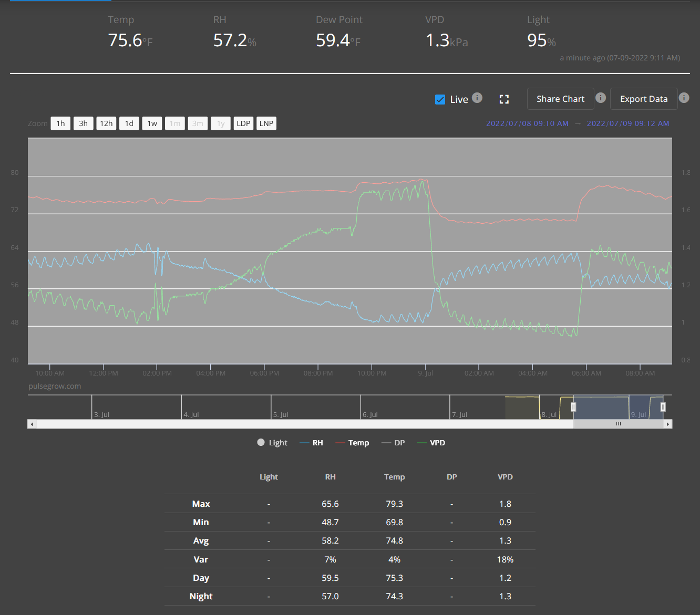
Task: Click the RH avg value 58.2
Action: click(330, 540)
